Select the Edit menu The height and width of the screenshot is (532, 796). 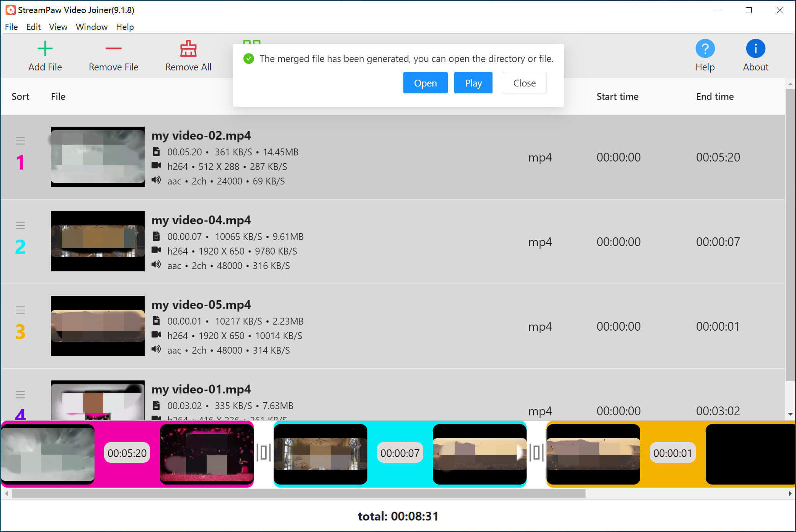(x=33, y=26)
